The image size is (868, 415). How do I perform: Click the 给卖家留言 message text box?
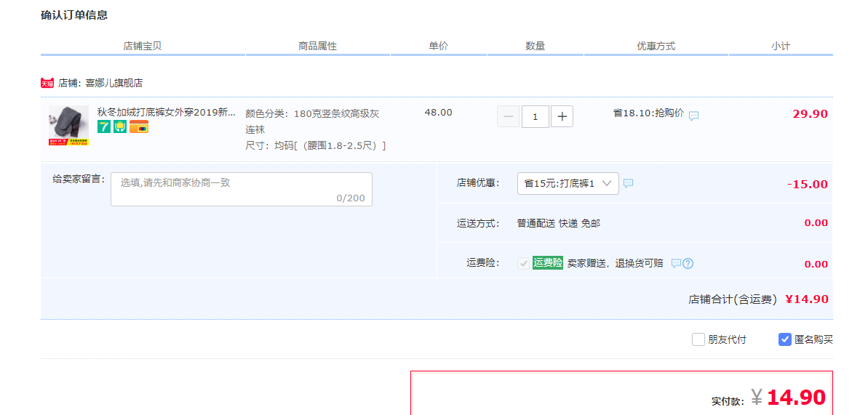[x=242, y=189]
